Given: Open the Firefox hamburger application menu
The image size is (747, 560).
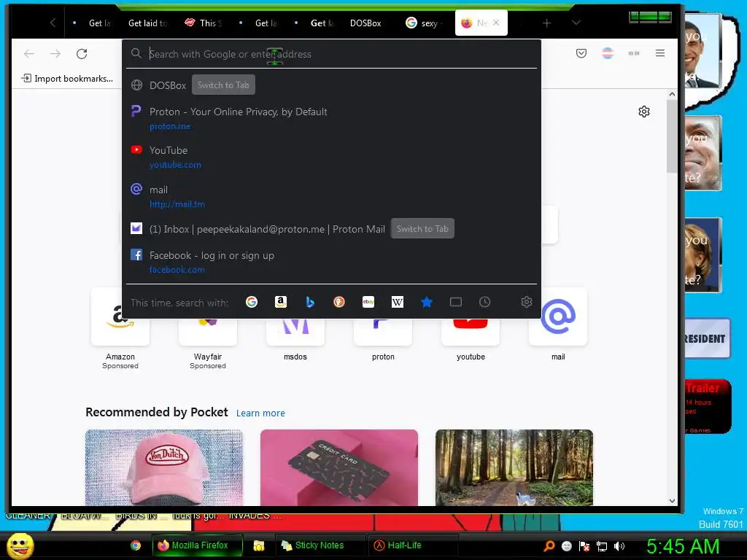Looking at the screenshot, I should pyautogui.click(x=659, y=53).
